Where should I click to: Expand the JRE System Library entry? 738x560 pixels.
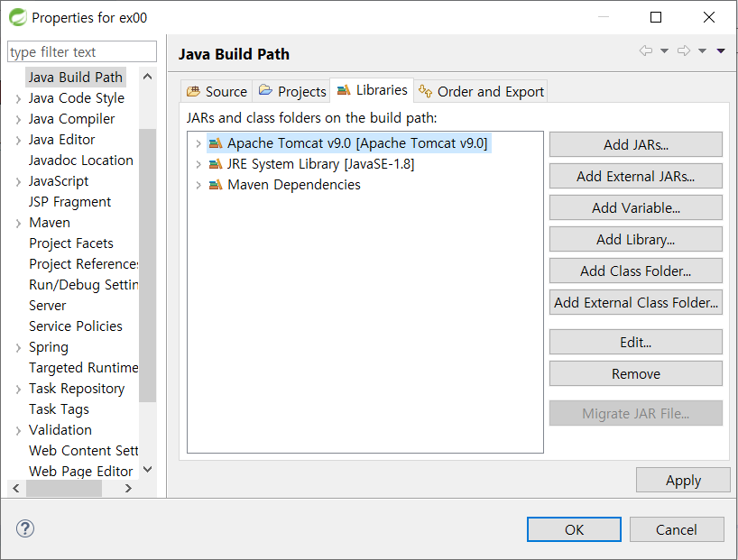198,164
